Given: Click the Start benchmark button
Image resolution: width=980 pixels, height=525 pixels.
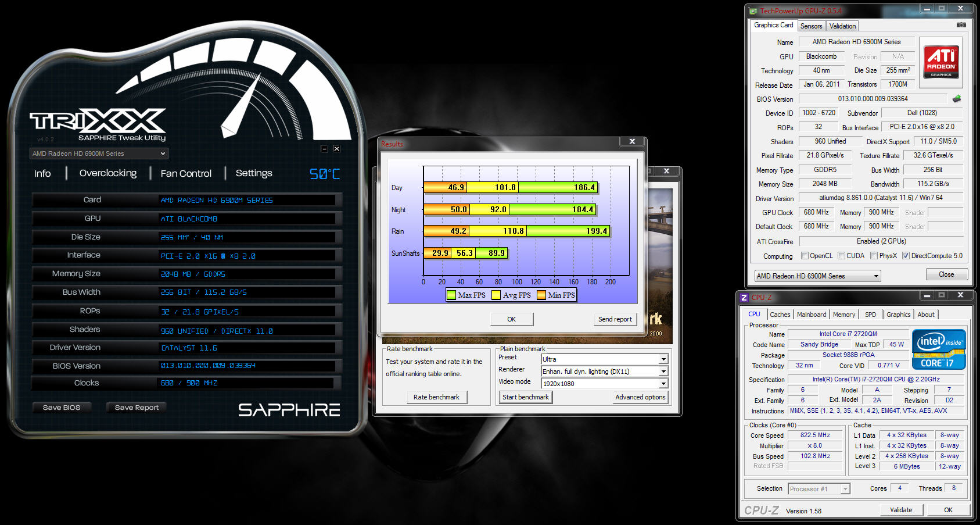Looking at the screenshot, I should [x=525, y=397].
